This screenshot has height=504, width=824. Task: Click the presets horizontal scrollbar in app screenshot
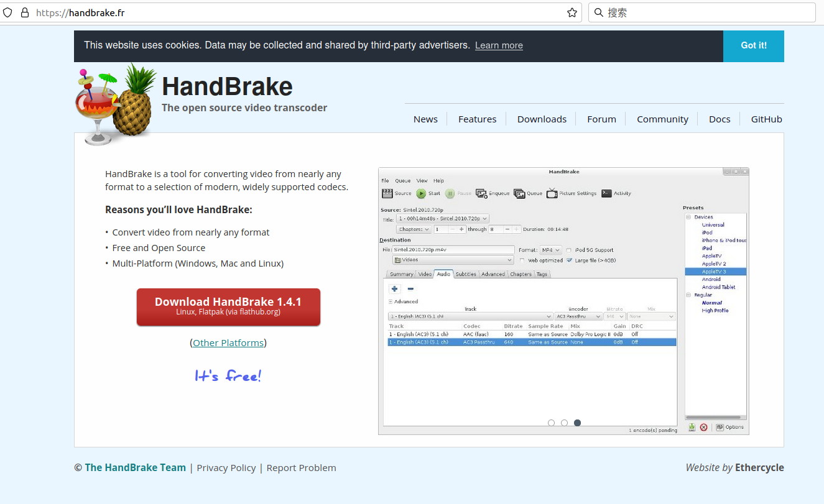click(x=714, y=418)
